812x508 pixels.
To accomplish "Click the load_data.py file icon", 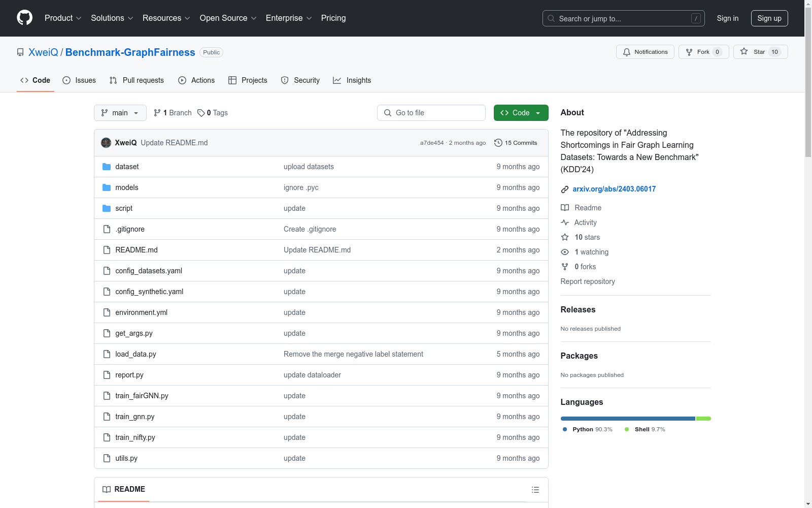I will pyautogui.click(x=107, y=354).
